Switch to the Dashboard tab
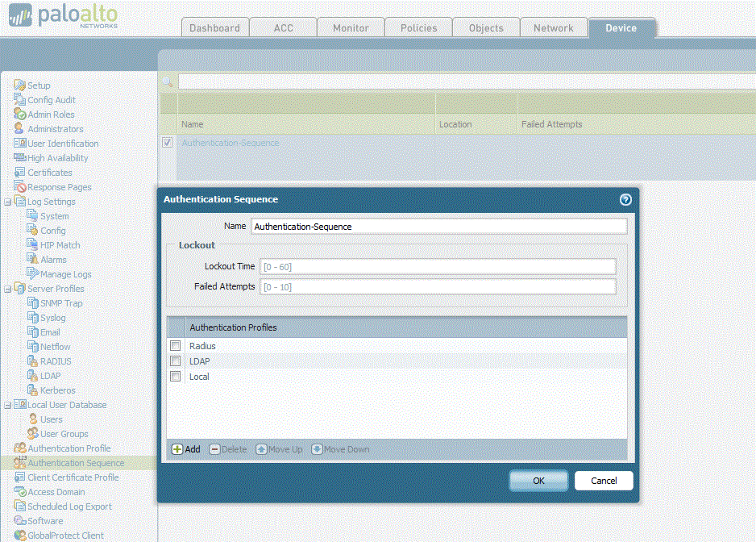Viewport: 756px width, 542px height. 215,28
